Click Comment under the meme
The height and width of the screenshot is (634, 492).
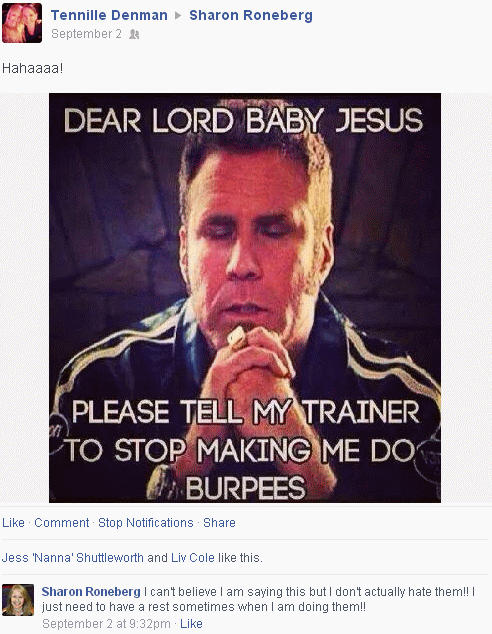click(61, 523)
